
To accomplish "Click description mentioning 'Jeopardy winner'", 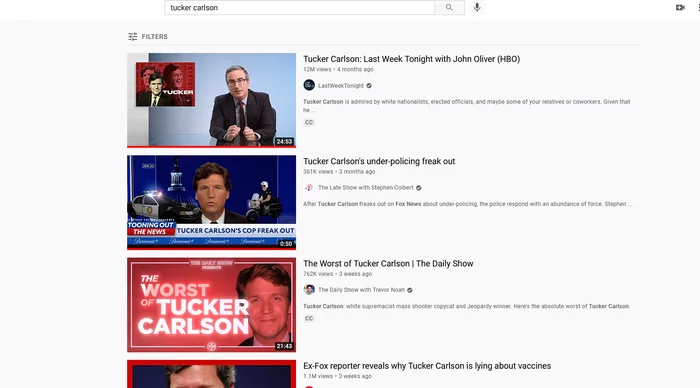I will point(467,306).
